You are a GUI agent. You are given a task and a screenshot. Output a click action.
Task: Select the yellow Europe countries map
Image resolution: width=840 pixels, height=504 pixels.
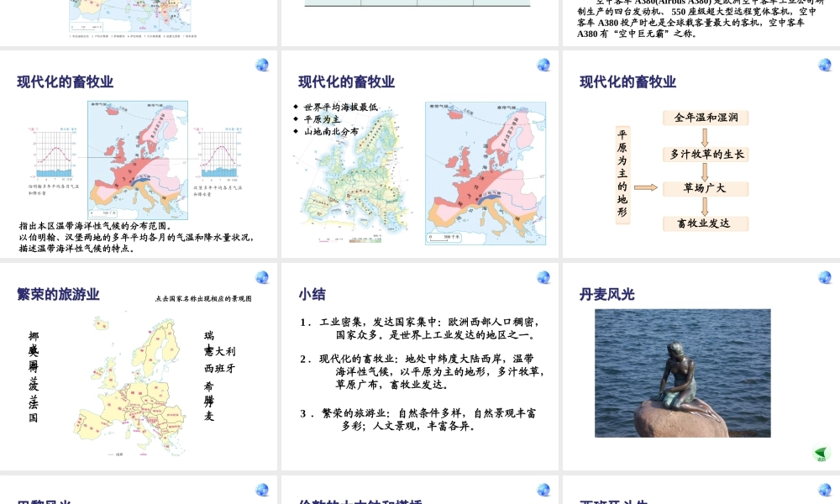tap(129, 385)
